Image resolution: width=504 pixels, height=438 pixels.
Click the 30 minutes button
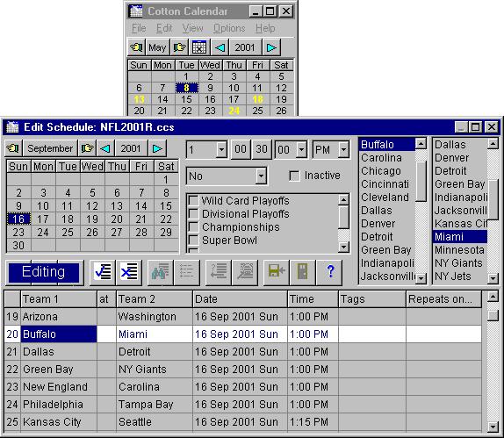point(262,149)
